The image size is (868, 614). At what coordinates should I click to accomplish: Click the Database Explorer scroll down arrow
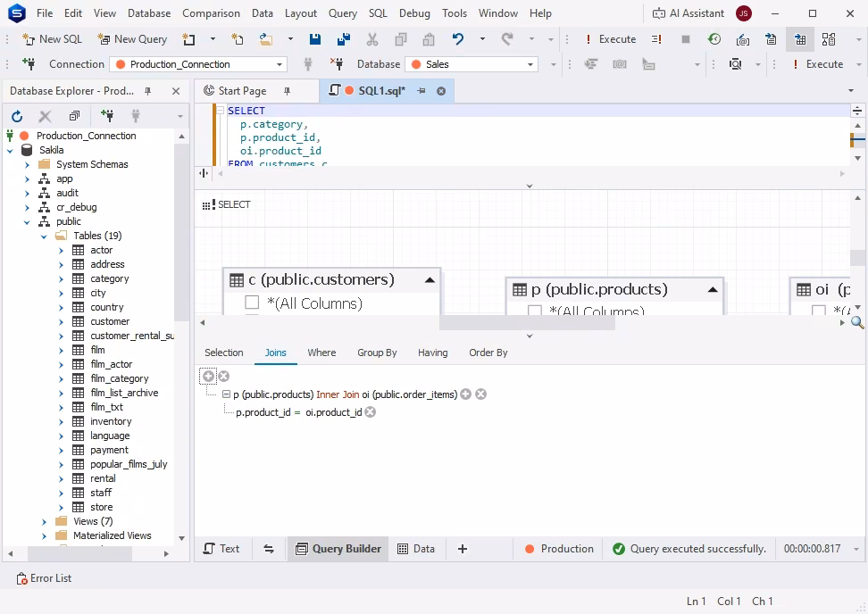pos(181,539)
